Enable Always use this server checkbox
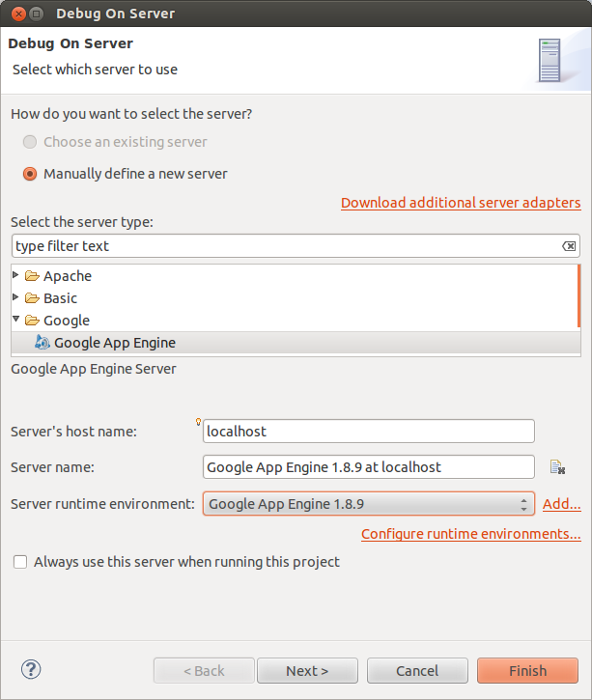This screenshot has height=700, width=592. (x=20, y=562)
